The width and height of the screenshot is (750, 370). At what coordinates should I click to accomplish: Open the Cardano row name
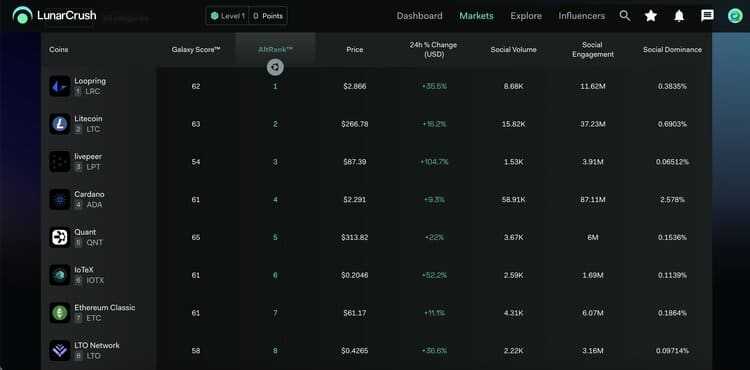pyautogui.click(x=89, y=194)
